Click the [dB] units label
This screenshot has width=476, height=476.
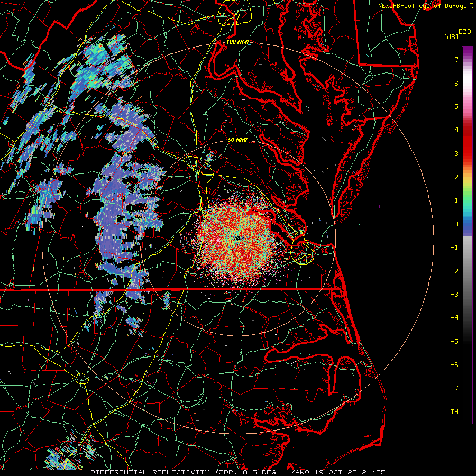point(452,36)
